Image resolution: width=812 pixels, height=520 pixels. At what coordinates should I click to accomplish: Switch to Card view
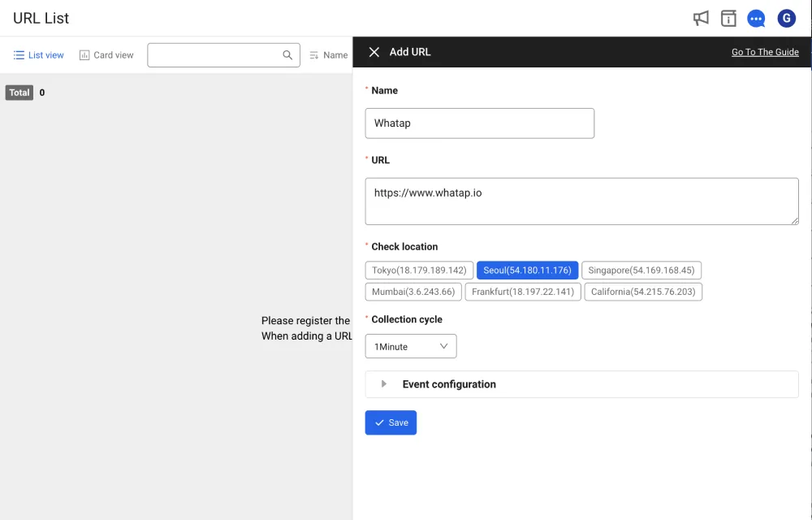pyautogui.click(x=106, y=55)
